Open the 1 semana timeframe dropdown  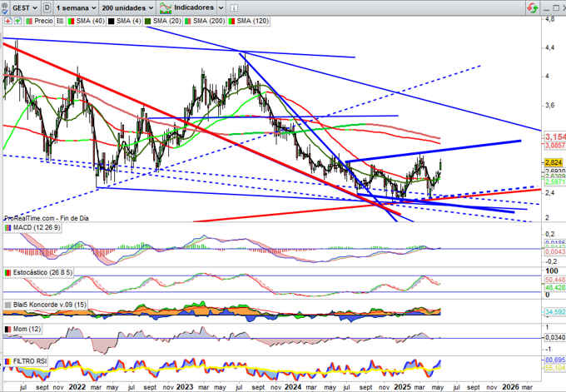[76, 7]
